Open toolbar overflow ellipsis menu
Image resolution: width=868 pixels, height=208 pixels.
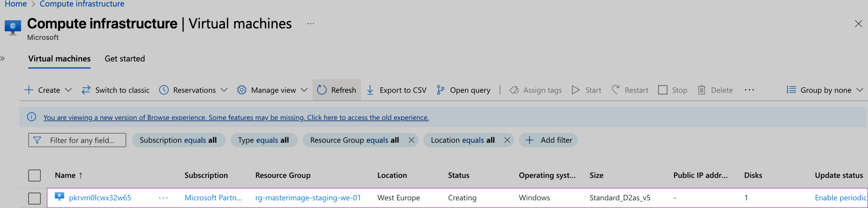pos(749,90)
